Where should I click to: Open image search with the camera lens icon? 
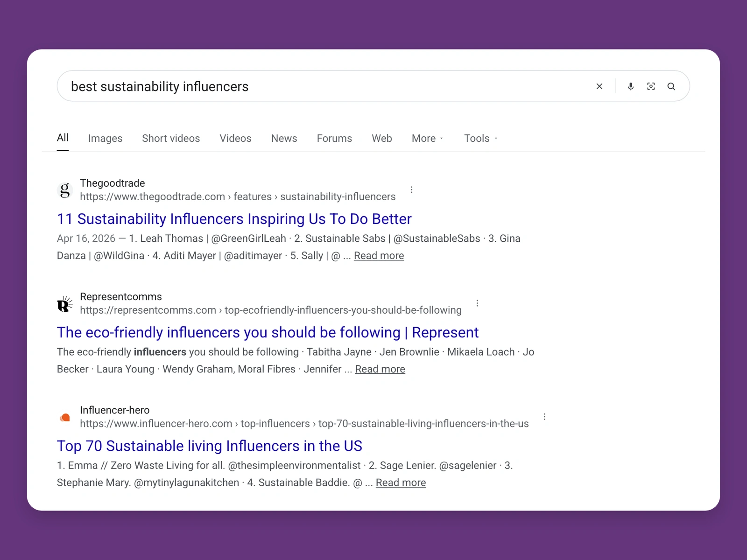point(651,86)
